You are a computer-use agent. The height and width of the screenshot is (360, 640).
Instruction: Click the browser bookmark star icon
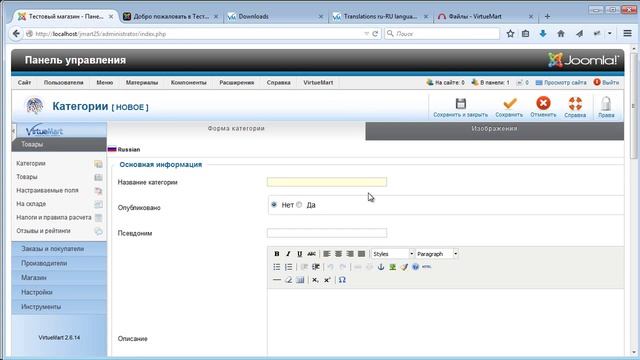coord(510,34)
